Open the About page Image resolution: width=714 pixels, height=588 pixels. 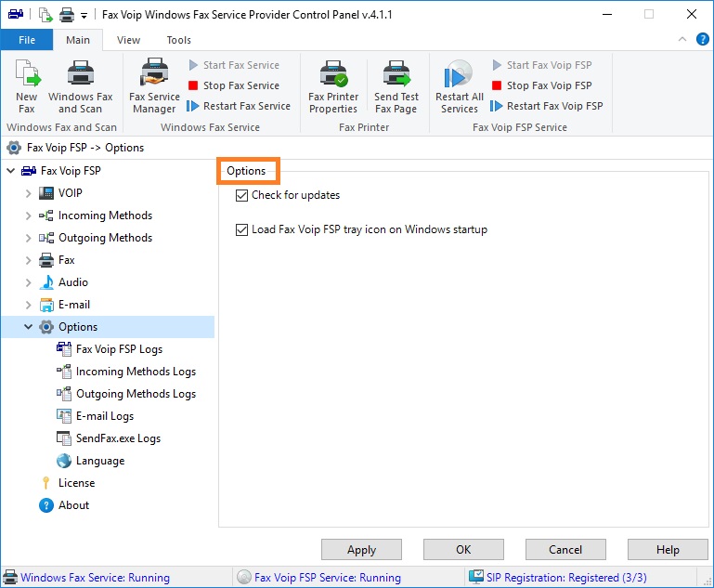coord(73,505)
